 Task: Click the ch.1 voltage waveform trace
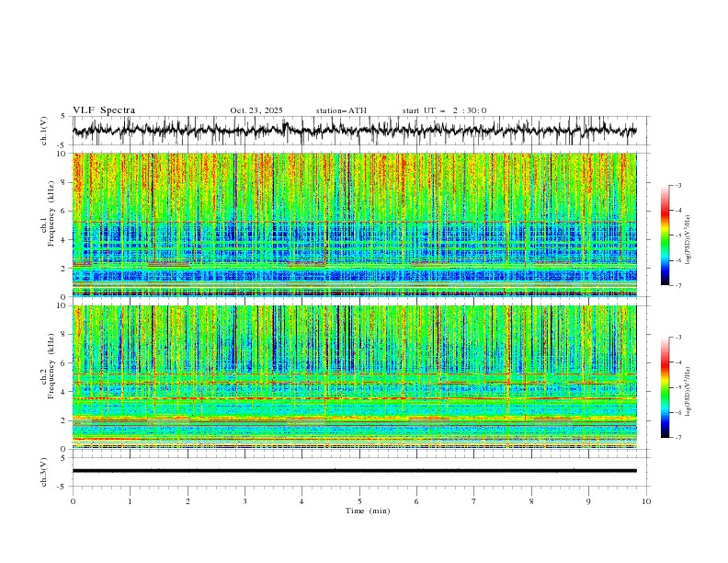pos(355,131)
